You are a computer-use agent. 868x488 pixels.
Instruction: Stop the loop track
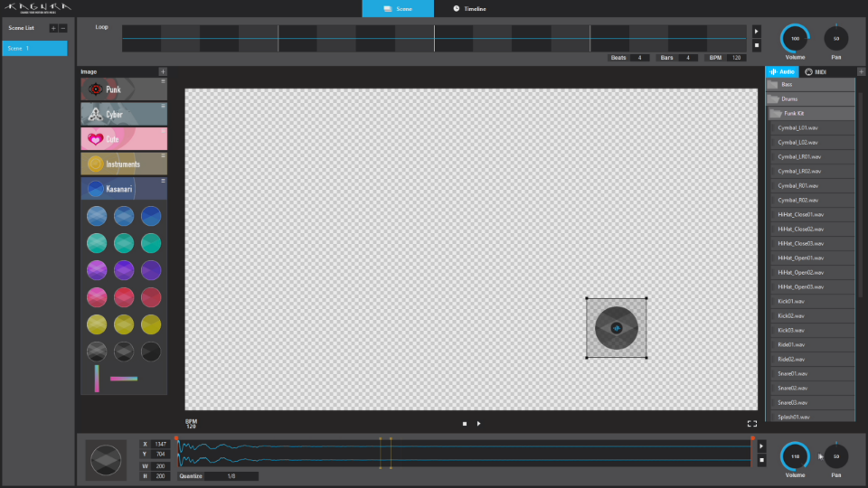(756, 45)
